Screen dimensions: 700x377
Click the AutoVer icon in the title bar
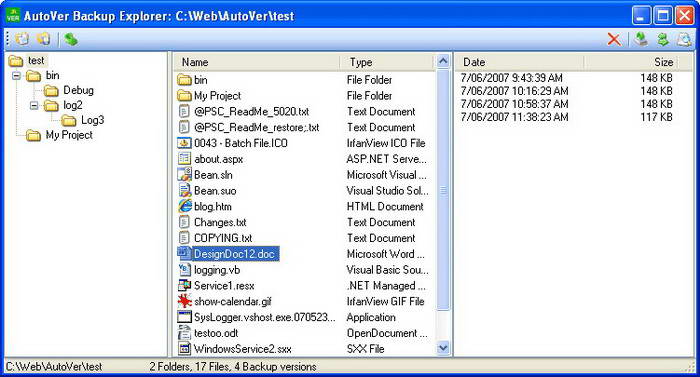(x=13, y=16)
